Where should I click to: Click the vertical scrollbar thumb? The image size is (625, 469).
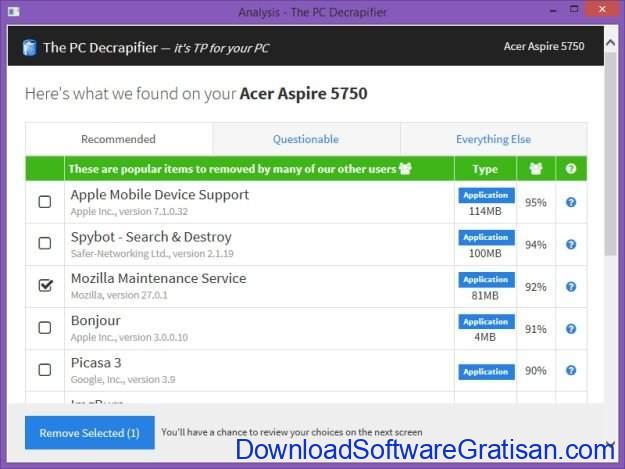(610, 155)
